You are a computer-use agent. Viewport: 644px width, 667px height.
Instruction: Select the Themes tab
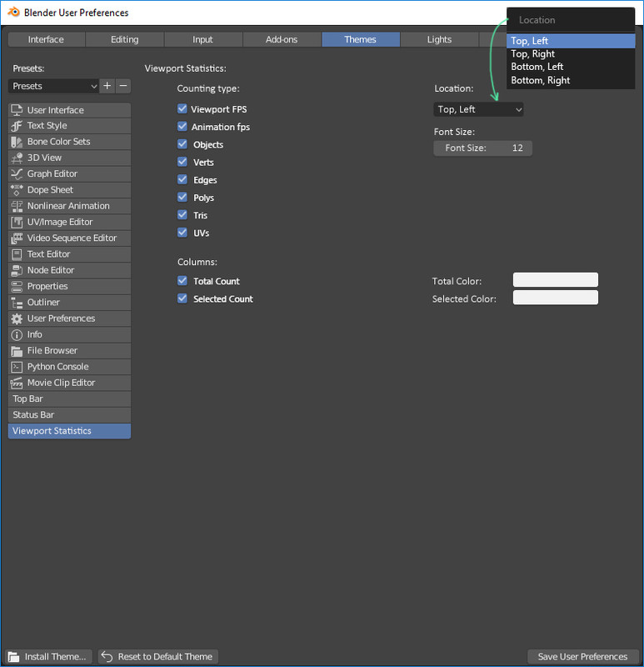pyautogui.click(x=361, y=39)
